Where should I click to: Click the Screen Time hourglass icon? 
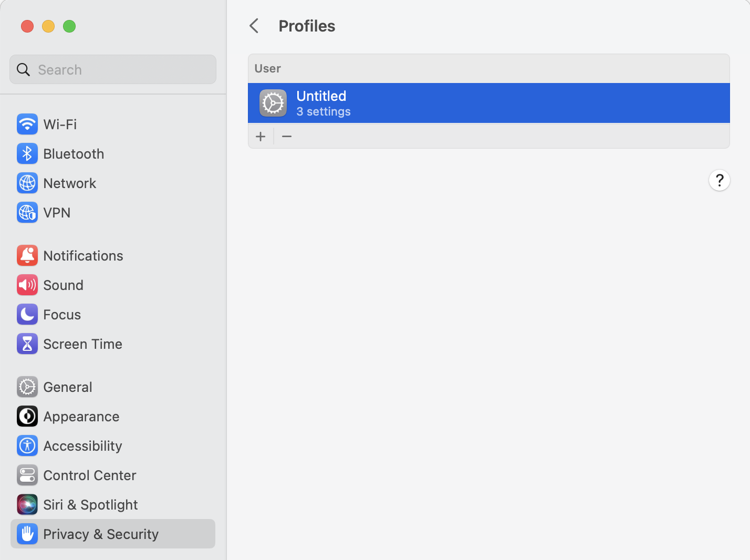pos(27,344)
